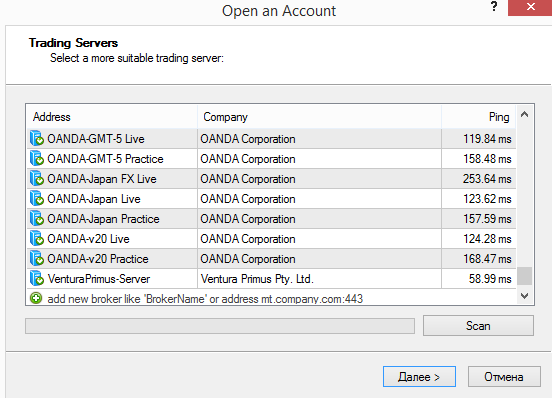Image resolution: width=552 pixels, height=398 pixels.
Task: Click the add new broker text row
Action: coord(205,299)
